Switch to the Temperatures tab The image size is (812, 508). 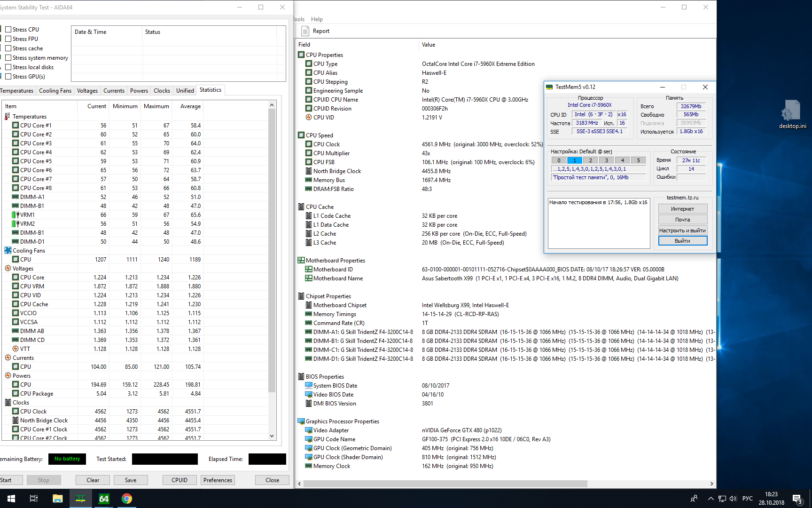17,91
